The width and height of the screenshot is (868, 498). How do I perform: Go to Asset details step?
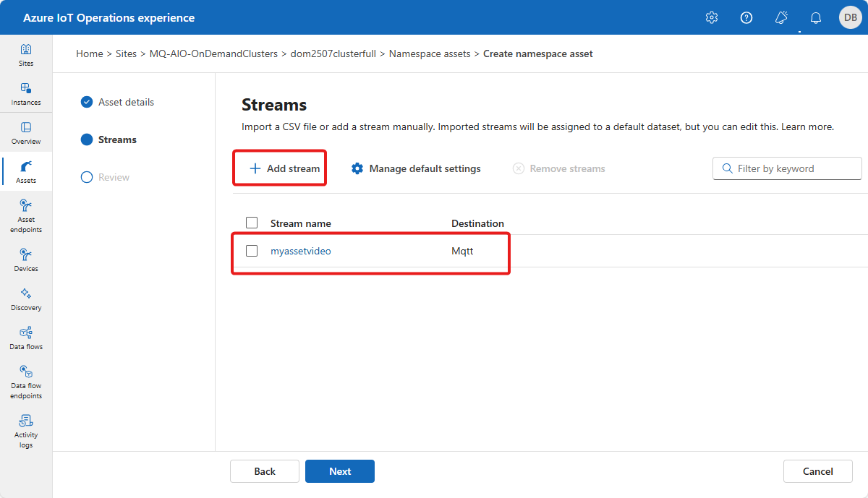[x=117, y=102]
